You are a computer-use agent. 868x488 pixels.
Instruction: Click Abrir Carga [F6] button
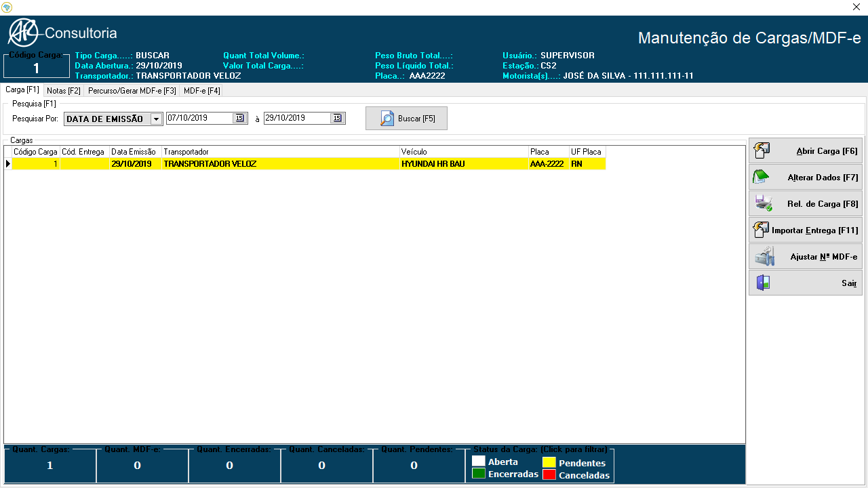click(x=806, y=151)
